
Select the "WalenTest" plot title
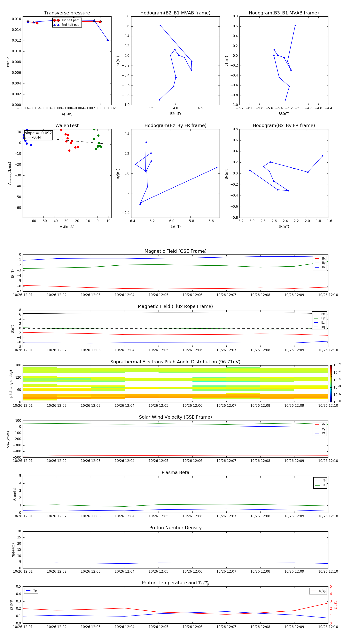(x=67, y=125)
